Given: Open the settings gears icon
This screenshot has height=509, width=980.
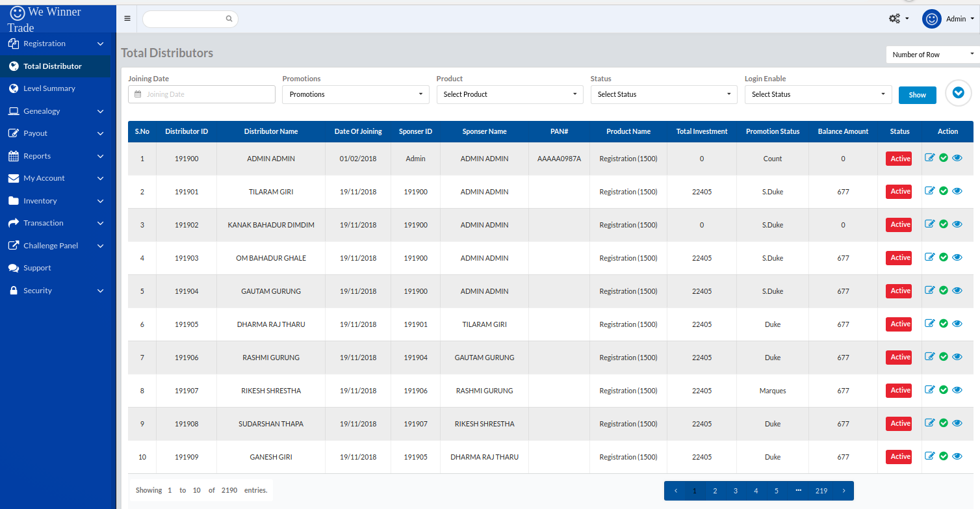Looking at the screenshot, I should (895, 19).
